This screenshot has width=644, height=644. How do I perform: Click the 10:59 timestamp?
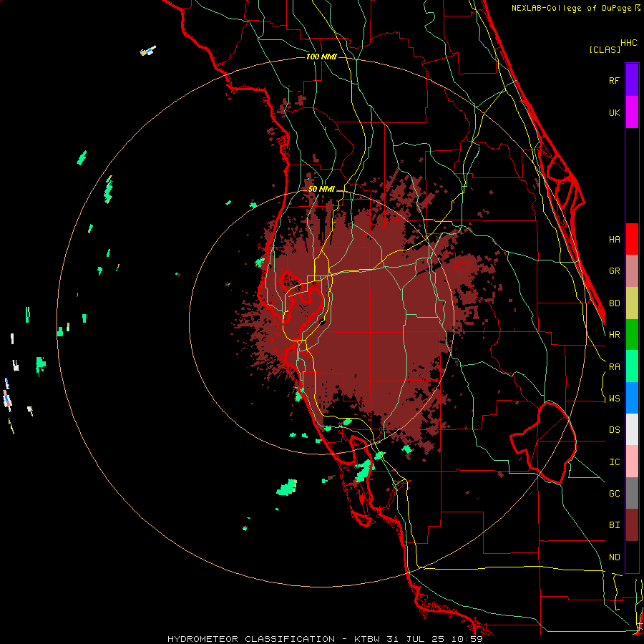coord(467,639)
